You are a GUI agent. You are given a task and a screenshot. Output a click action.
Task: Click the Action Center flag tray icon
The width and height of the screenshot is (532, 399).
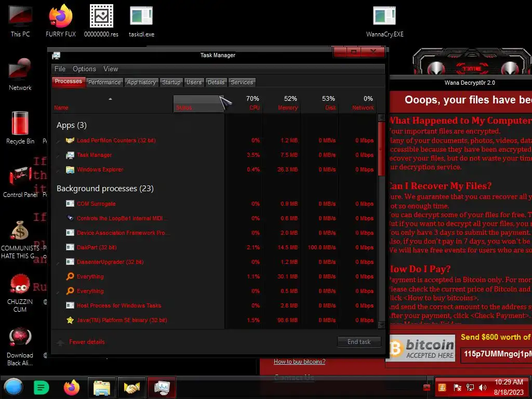[457, 388]
